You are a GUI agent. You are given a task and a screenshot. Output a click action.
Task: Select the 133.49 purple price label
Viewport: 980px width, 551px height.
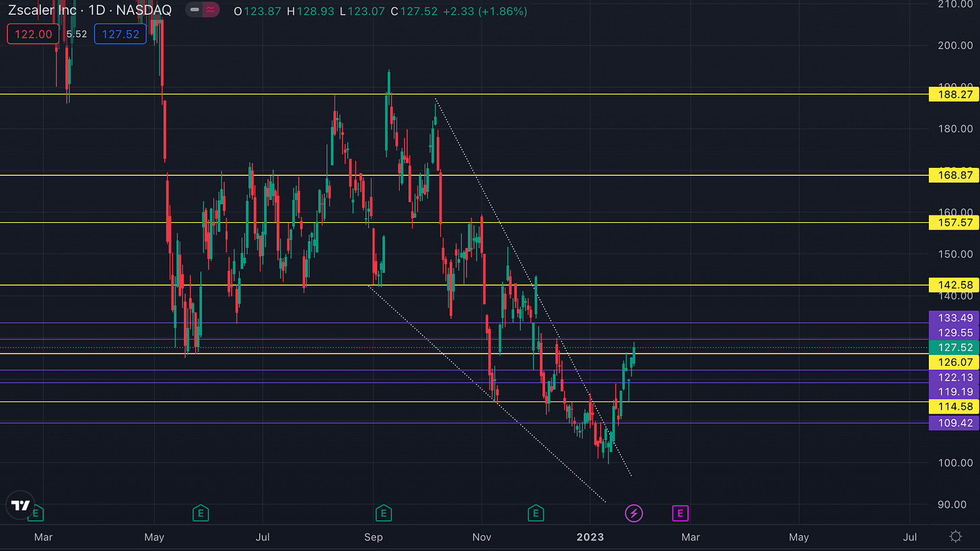pos(953,318)
